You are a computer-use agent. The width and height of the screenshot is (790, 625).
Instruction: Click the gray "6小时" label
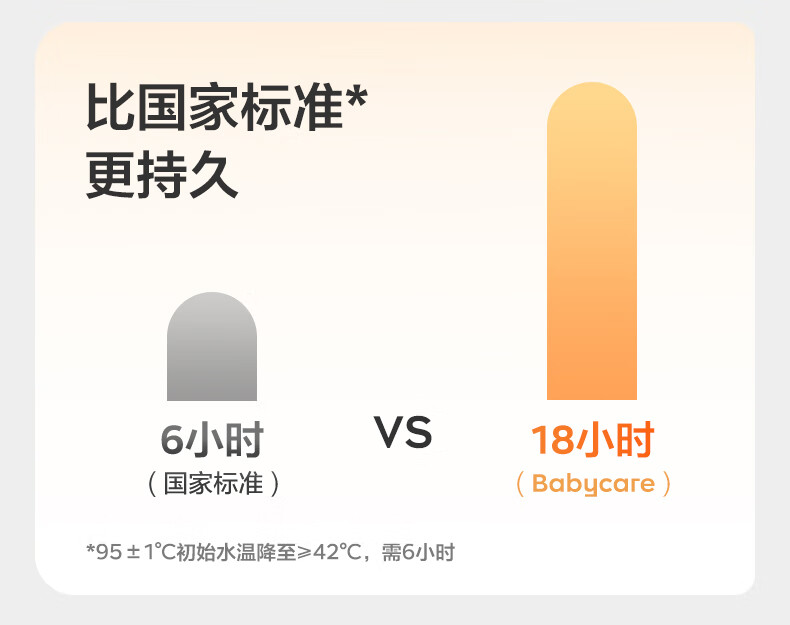pyautogui.click(x=211, y=440)
